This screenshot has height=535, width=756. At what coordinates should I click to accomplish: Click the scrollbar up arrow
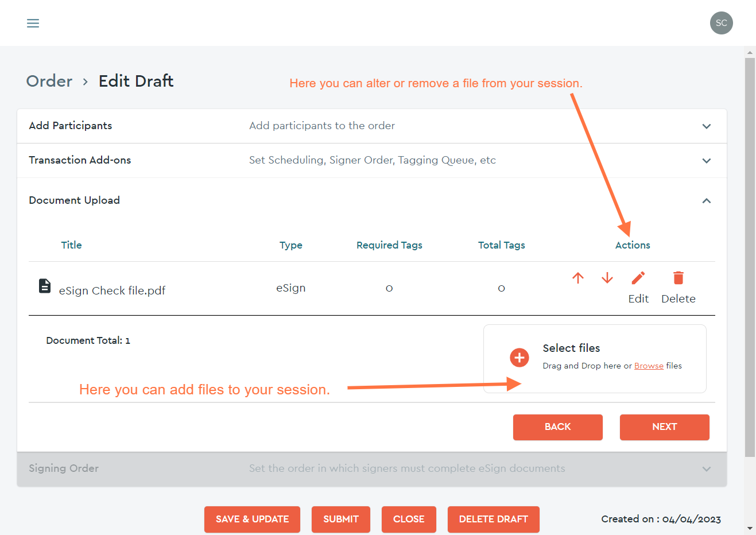click(750, 52)
